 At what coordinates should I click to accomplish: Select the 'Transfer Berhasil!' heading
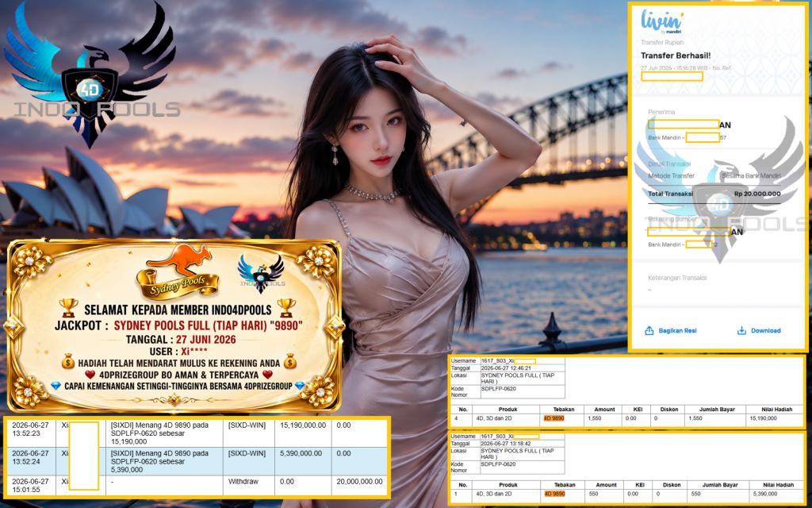[x=676, y=56]
